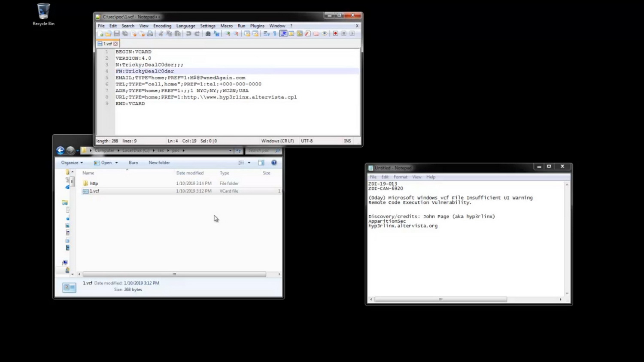Click the INS indicator in the status bar
Viewport: 644px width, 362px height.
click(x=347, y=141)
